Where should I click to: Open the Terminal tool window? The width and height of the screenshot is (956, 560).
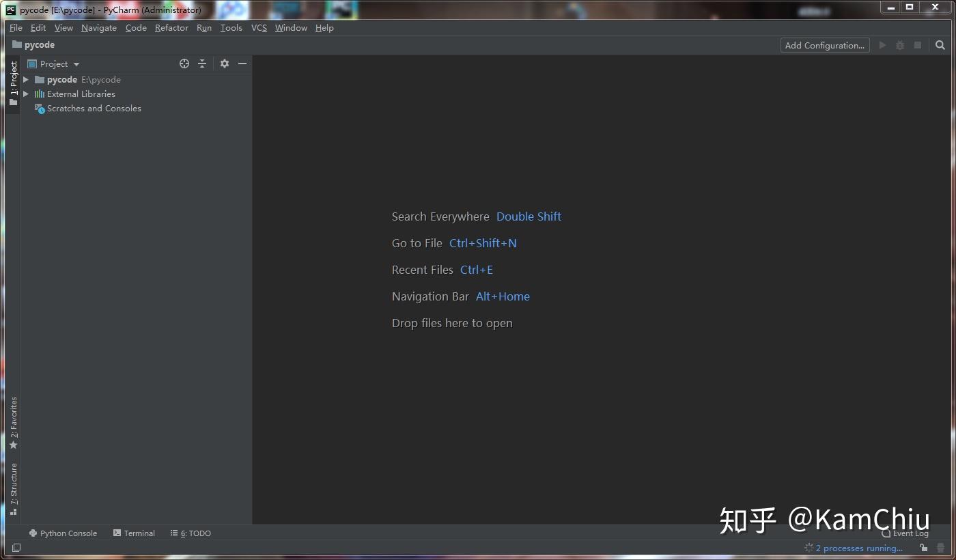pyautogui.click(x=134, y=533)
